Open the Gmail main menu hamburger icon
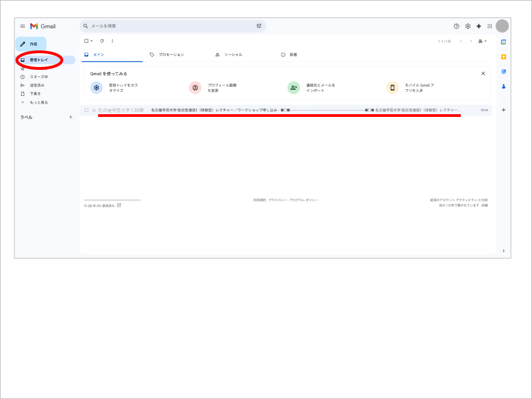532x399 pixels. point(23,26)
